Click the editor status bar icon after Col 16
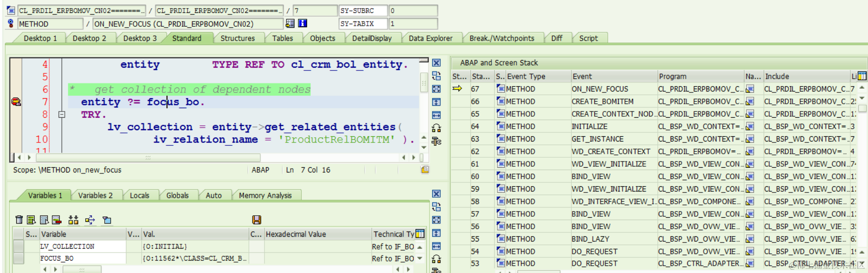868x273 pixels. pos(425,170)
